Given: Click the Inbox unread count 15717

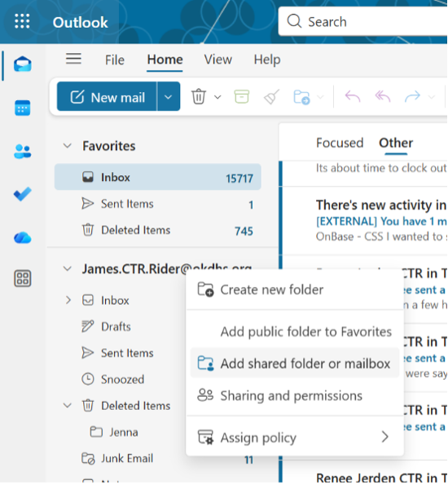Looking at the screenshot, I should (x=239, y=179).
